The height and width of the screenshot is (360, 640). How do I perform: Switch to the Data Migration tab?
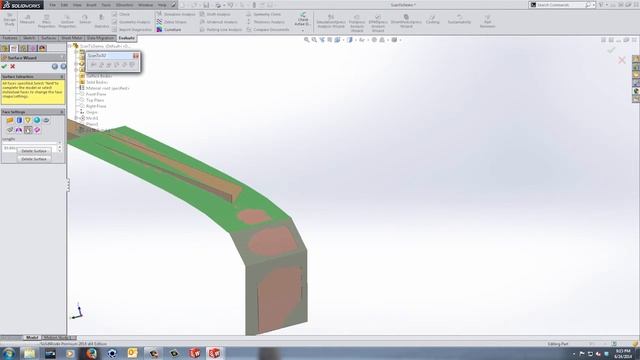coord(100,38)
